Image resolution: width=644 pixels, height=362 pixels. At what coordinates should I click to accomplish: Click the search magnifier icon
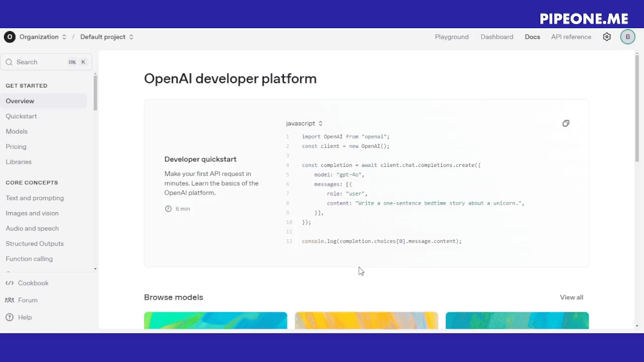[9, 62]
